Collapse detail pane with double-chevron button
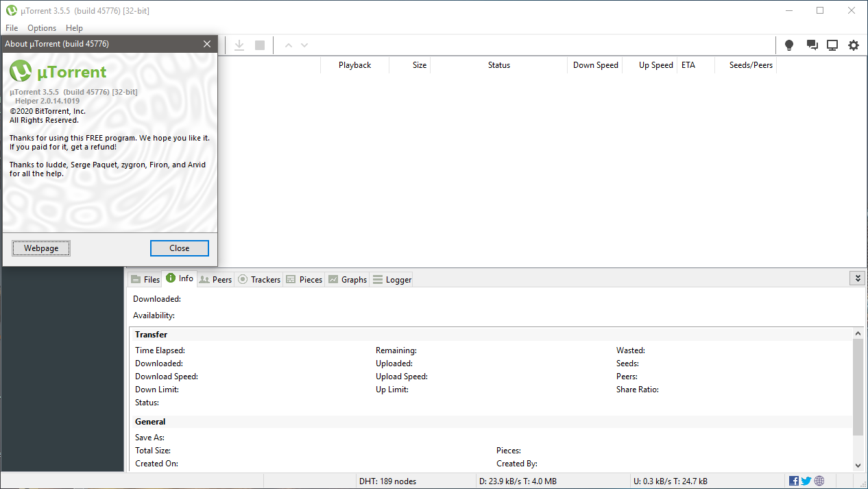868x489 pixels. coord(856,278)
